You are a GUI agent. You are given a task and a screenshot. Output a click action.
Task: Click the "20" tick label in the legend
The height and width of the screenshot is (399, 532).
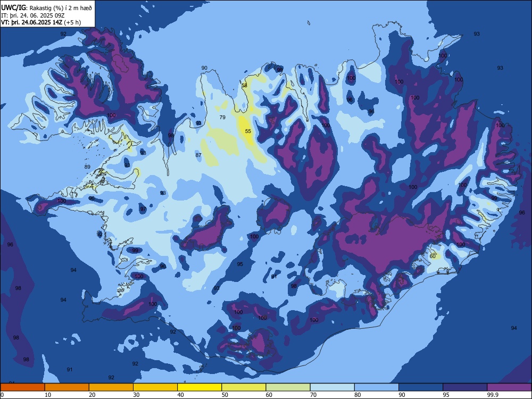click(92, 395)
